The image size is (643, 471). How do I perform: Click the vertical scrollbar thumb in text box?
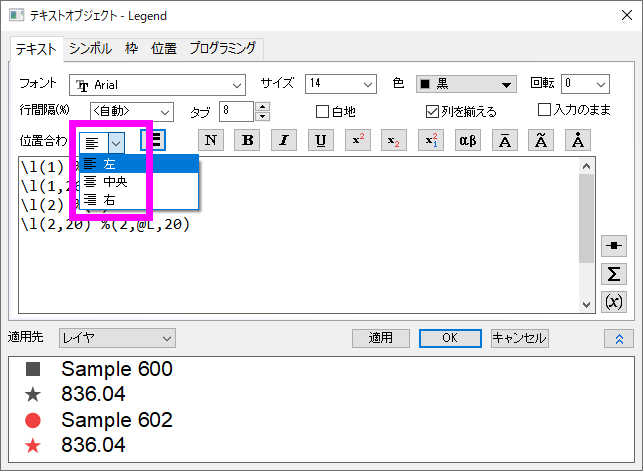[586, 218]
